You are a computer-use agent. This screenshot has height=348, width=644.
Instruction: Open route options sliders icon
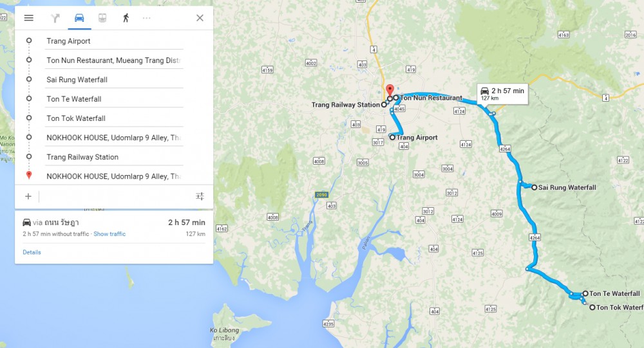(x=200, y=196)
